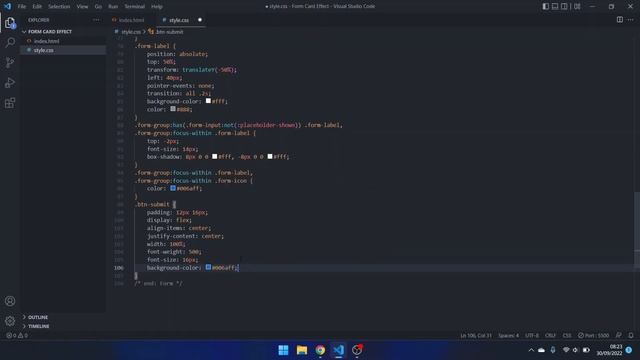
Task: Split the editor to the right
Action: click(x=620, y=20)
